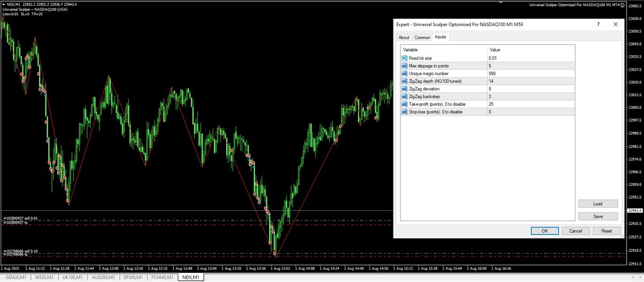The width and height of the screenshot is (644, 282).
Task: Click the Unique magic number variable icon
Action: point(404,73)
